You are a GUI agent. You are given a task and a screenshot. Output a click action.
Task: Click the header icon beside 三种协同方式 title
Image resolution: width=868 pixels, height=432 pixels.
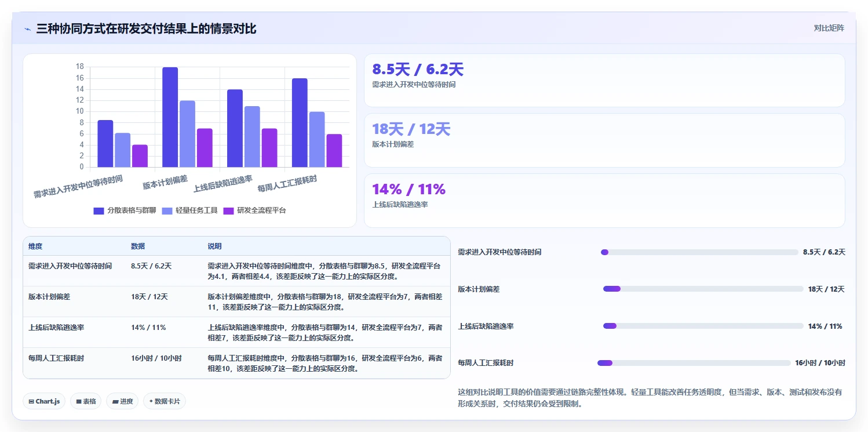coord(28,29)
